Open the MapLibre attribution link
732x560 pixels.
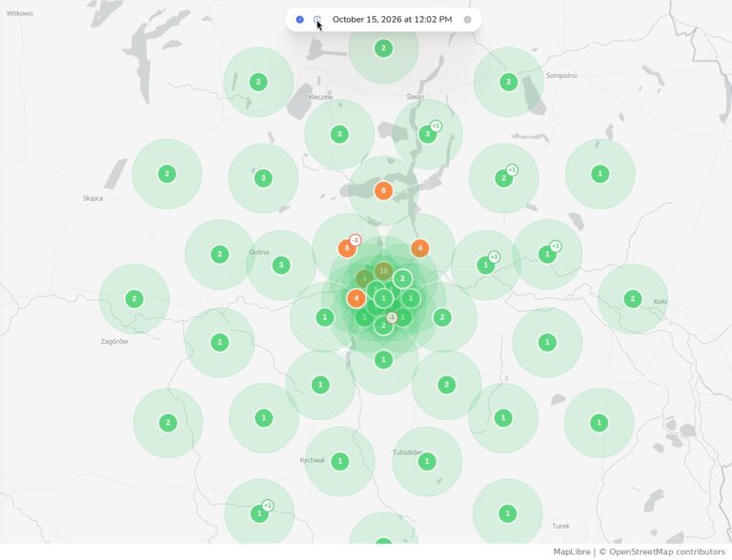click(572, 551)
